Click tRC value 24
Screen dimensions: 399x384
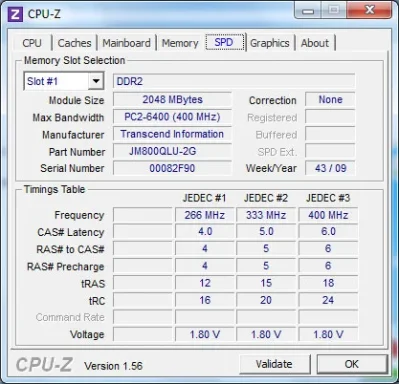328,300
